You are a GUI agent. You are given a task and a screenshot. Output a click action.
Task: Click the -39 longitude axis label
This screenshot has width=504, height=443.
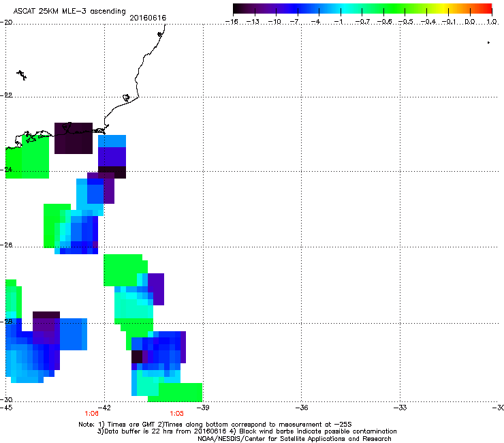tap(203, 408)
